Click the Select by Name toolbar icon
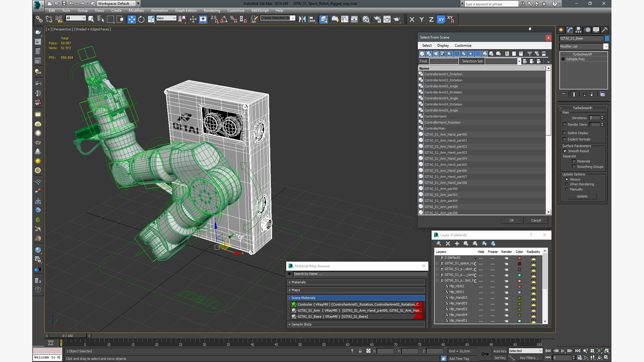This screenshot has height=362, width=644. [x=101, y=19]
